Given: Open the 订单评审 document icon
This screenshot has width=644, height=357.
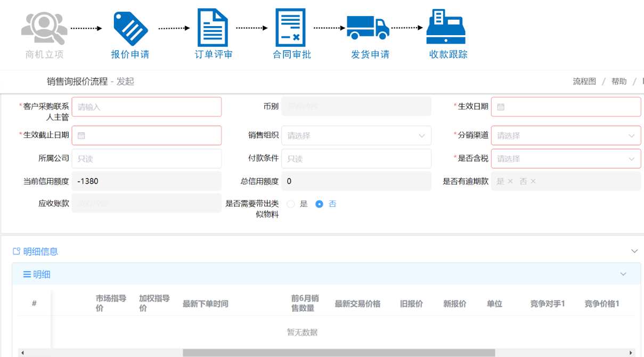Looking at the screenshot, I should pyautogui.click(x=213, y=28).
